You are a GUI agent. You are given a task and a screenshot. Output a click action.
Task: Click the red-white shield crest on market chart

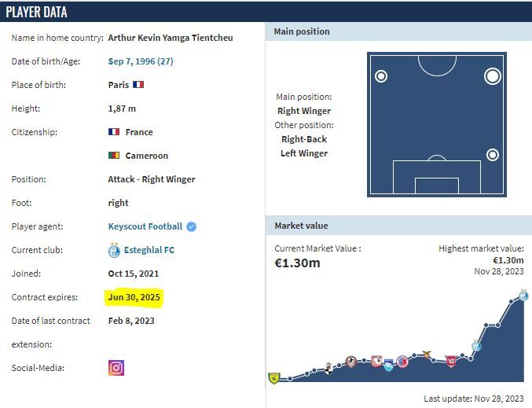[450, 361]
